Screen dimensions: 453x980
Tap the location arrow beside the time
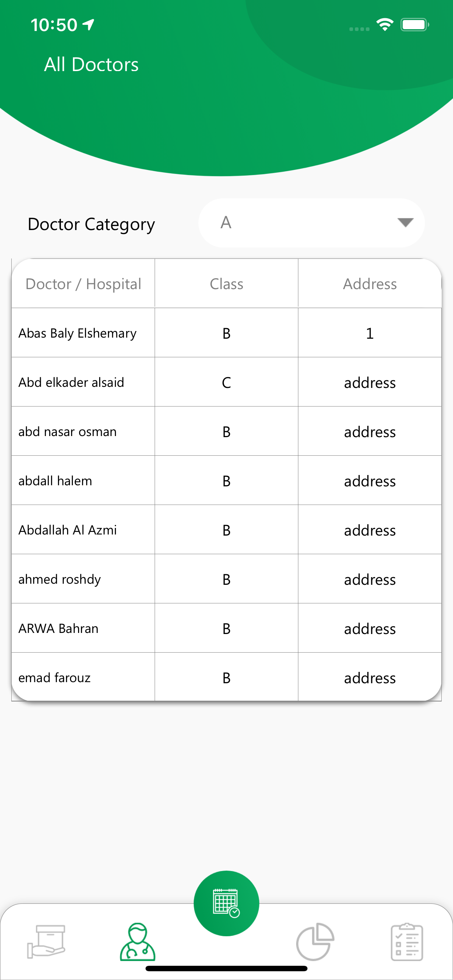point(88,25)
